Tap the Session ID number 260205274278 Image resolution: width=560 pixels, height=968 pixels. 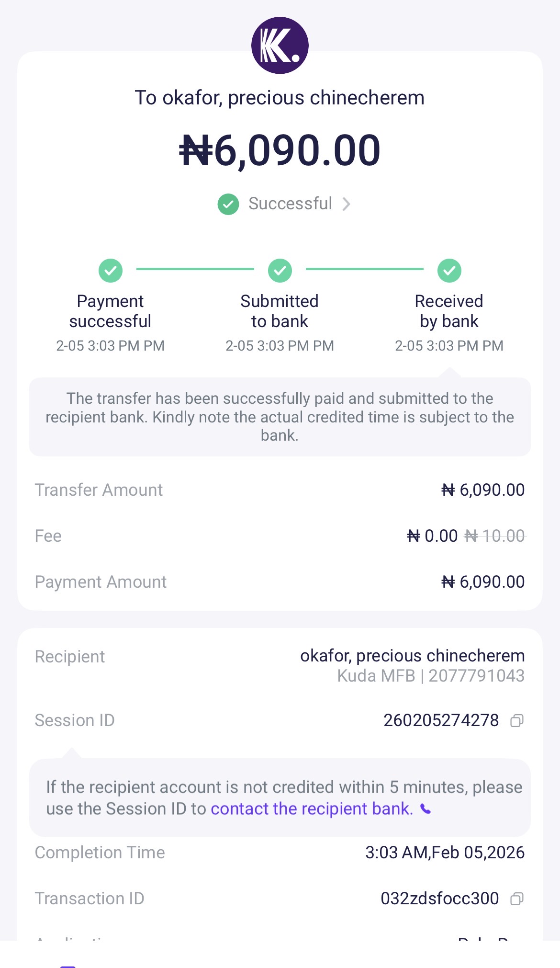point(441,720)
